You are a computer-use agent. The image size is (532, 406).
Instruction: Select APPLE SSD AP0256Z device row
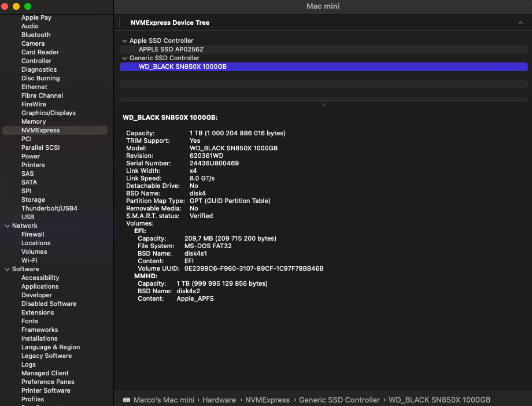(x=324, y=49)
